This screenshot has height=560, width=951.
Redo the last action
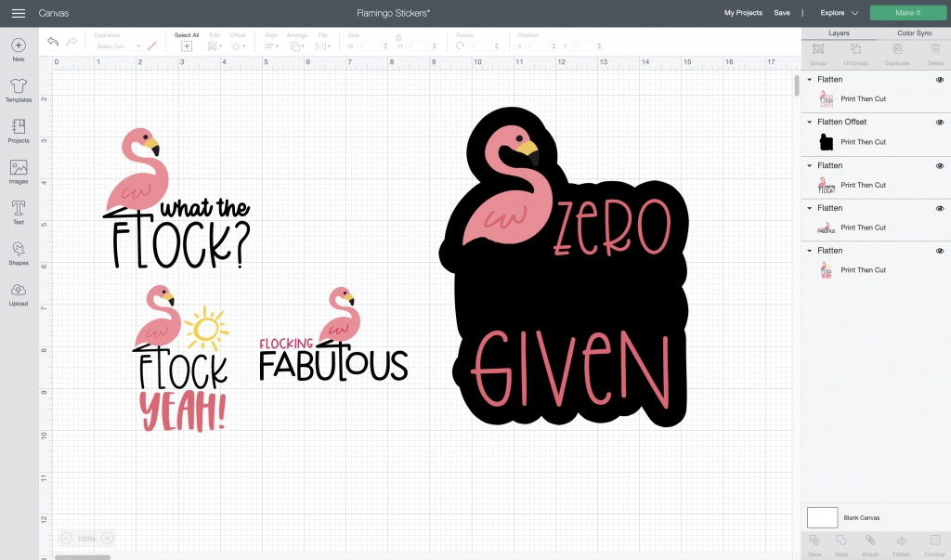[72, 41]
